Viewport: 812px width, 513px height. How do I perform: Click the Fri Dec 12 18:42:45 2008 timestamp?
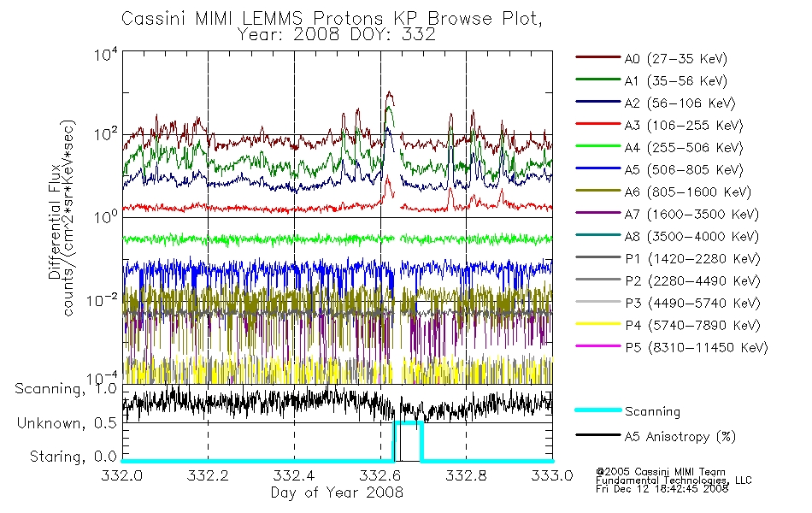[x=662, y=489]
